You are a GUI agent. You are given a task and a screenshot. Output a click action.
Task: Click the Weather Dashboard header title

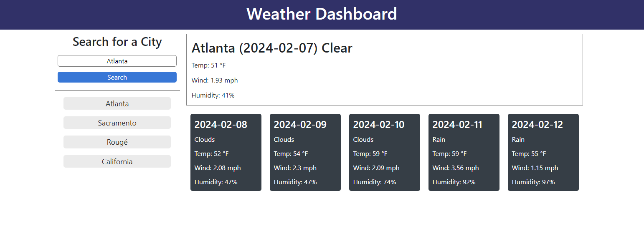pos(322,14)
